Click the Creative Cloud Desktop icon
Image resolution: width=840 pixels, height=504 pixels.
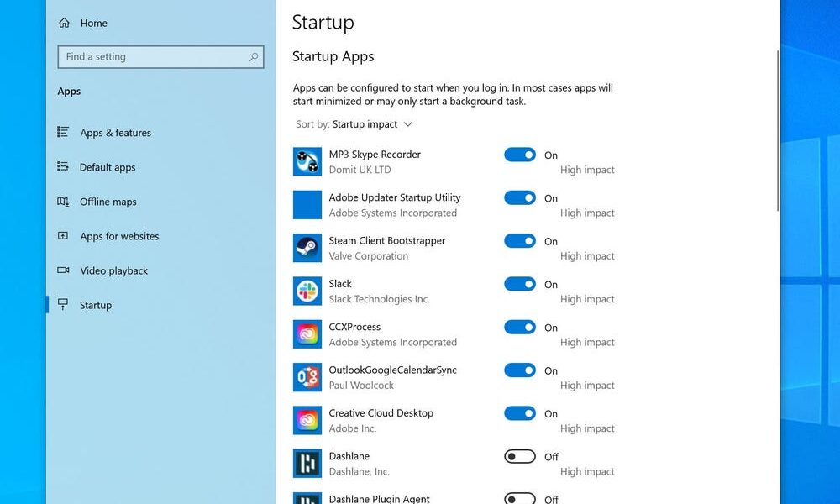coord(307,420)
